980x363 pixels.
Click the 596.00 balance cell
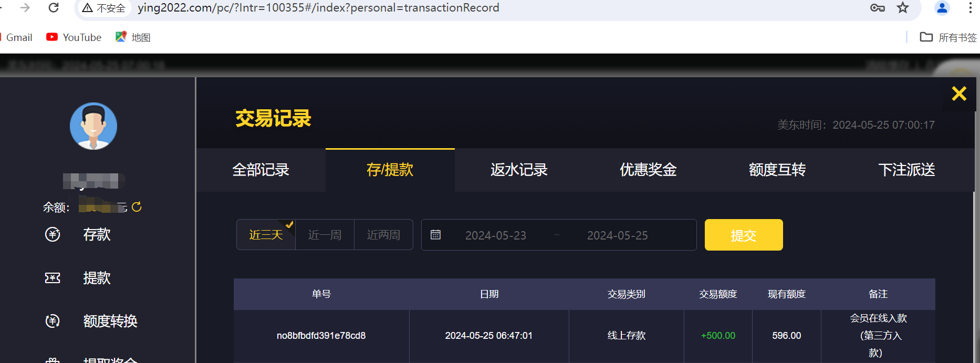click(x=787, y=336)
